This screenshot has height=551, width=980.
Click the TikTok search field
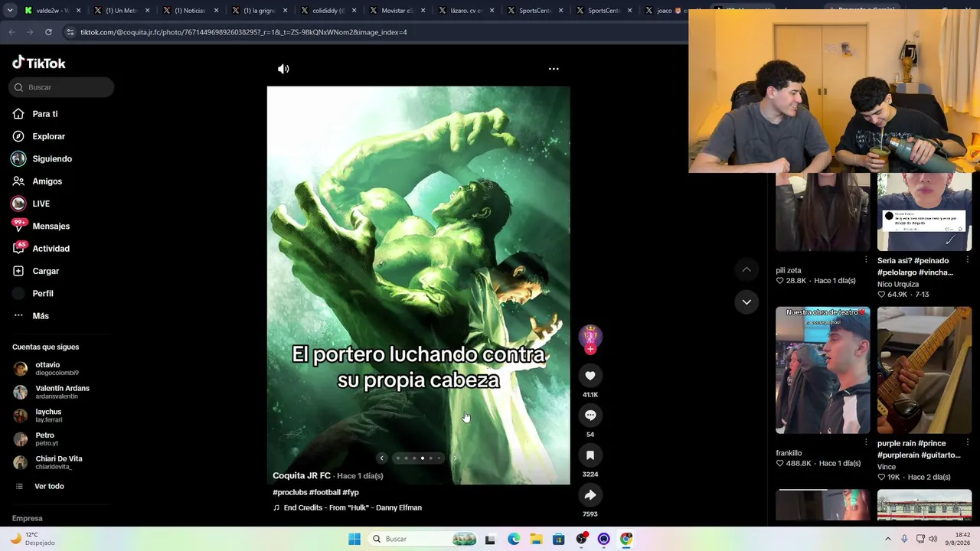61,87
